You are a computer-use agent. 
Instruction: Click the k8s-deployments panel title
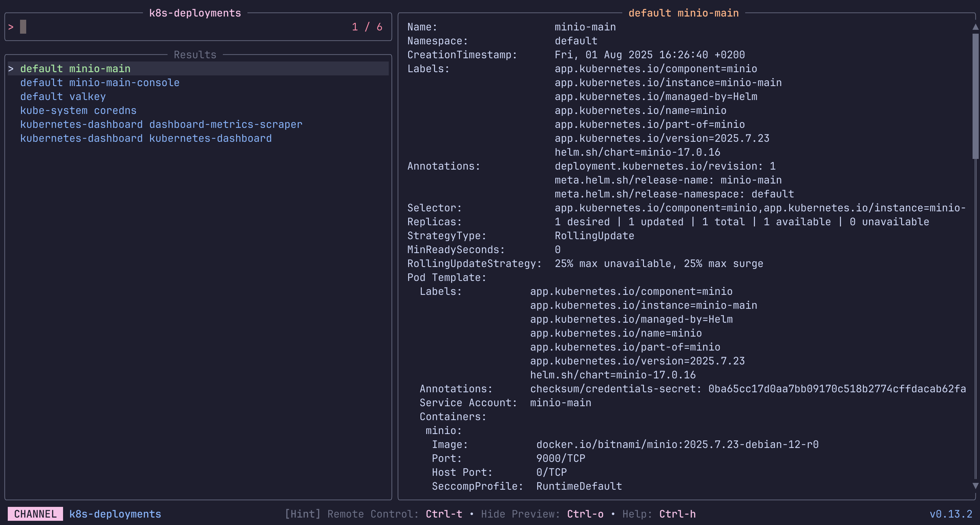(195, 13)
